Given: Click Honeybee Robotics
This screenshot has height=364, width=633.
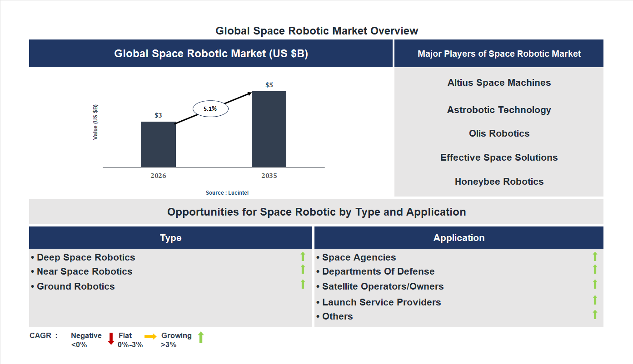Looking at the screenshot, I should (x=499, y=182).
